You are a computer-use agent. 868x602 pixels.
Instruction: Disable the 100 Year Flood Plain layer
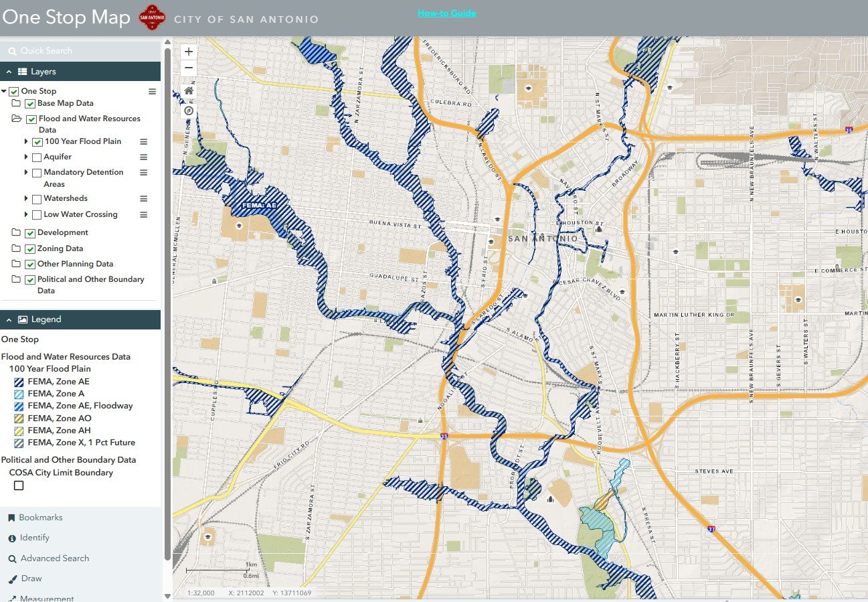pyautogui.click(x=36, y=141)
